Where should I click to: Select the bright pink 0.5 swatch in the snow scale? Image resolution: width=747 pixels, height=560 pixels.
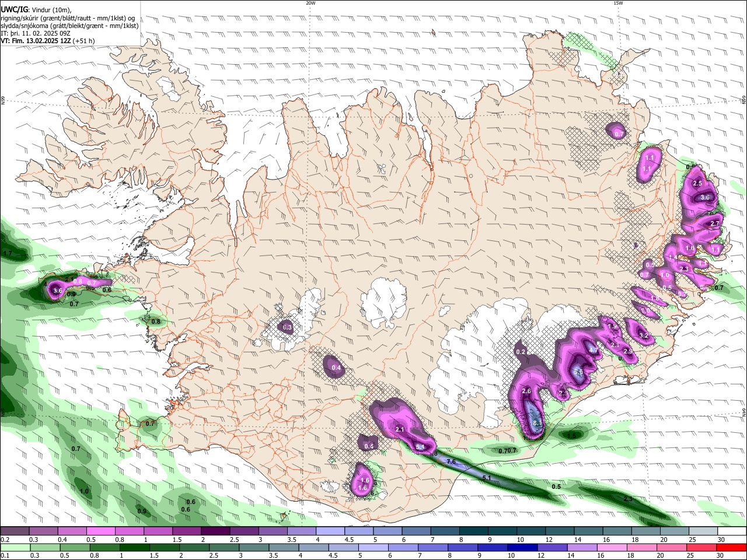coord(100,531)
